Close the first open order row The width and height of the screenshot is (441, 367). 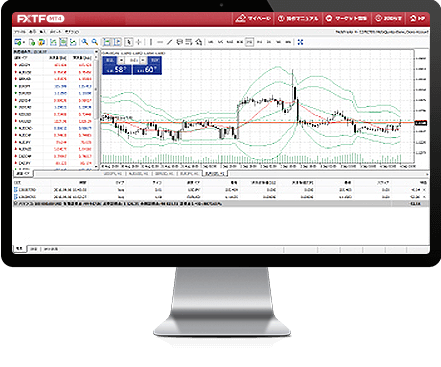point(425,190)
